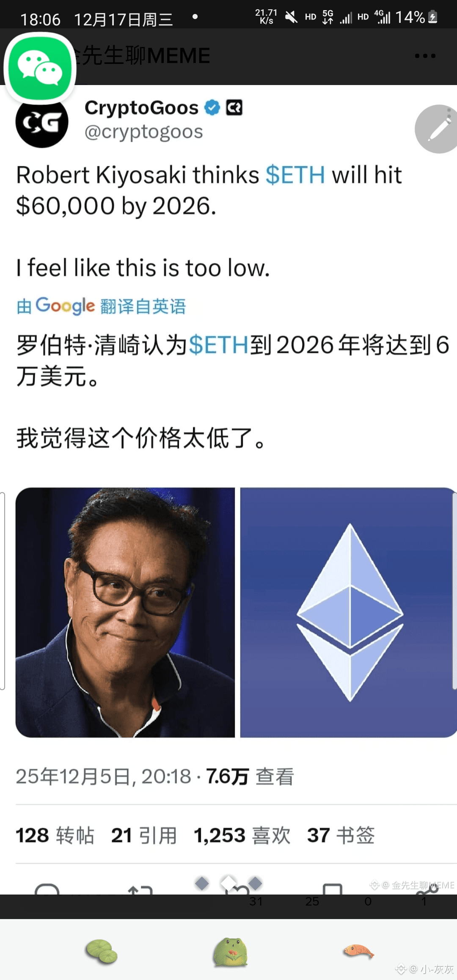This screenshot has width=457, height=980.
Task: Tap the frog navigation icon
Action: pyautogui.click(x=230, y=952)
